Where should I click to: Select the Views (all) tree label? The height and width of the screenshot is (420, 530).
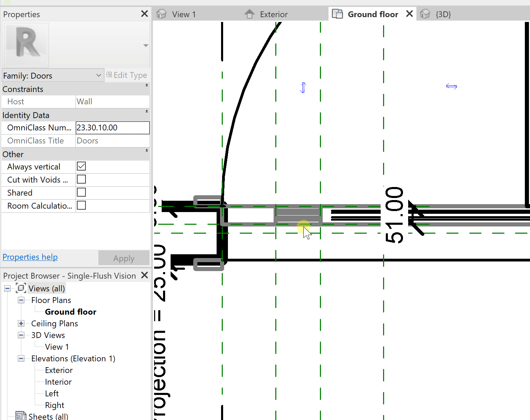[47, 289]
